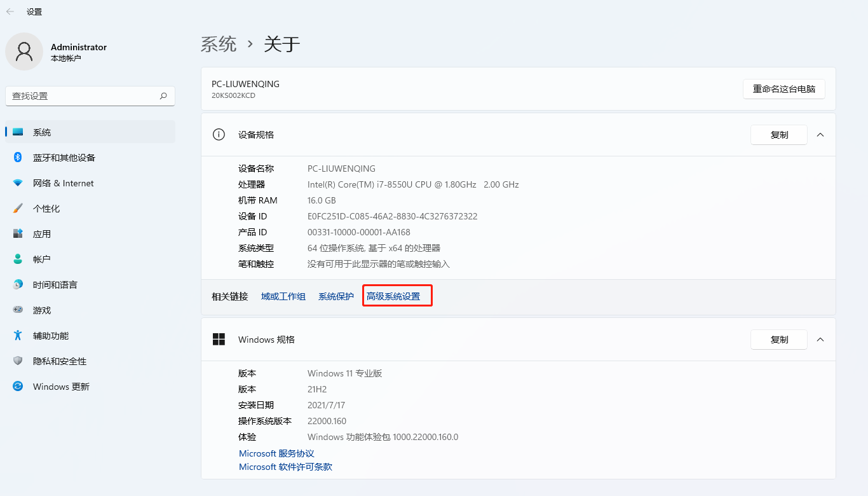Select the 隐私和安全性 shield icon
868x496 pixels.
pos(18,361)
